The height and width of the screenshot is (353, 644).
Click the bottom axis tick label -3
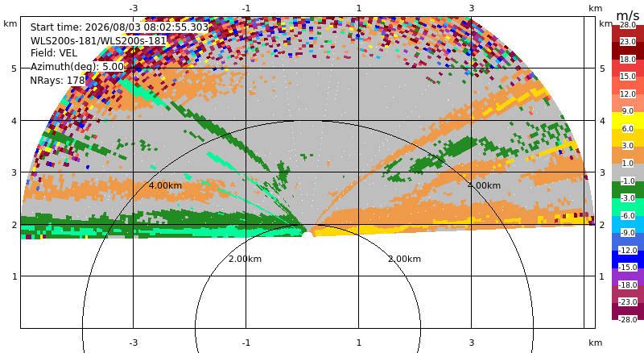[133, 343]
